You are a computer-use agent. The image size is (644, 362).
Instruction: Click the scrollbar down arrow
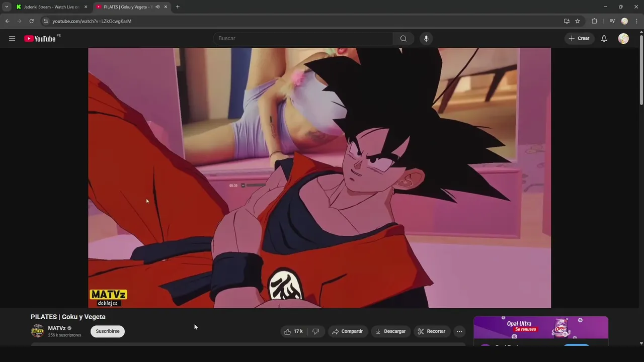[x=641, y=343]
